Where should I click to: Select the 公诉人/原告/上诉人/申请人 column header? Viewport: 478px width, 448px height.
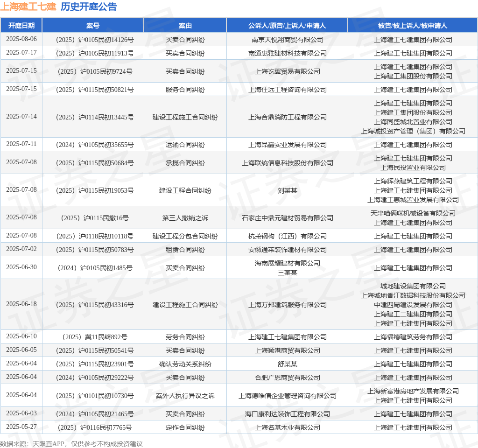click(x=287, y=26)
